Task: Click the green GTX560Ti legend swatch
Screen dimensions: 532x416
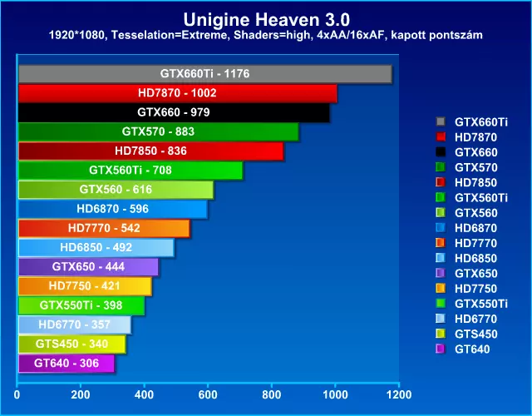Action: [441, 197]
